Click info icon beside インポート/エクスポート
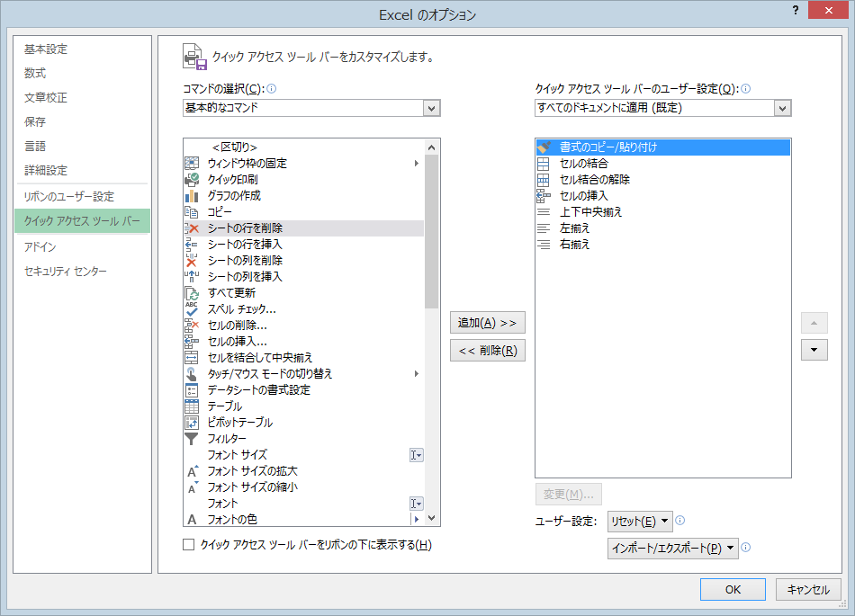The image size is (855, 616). (746, 548)
